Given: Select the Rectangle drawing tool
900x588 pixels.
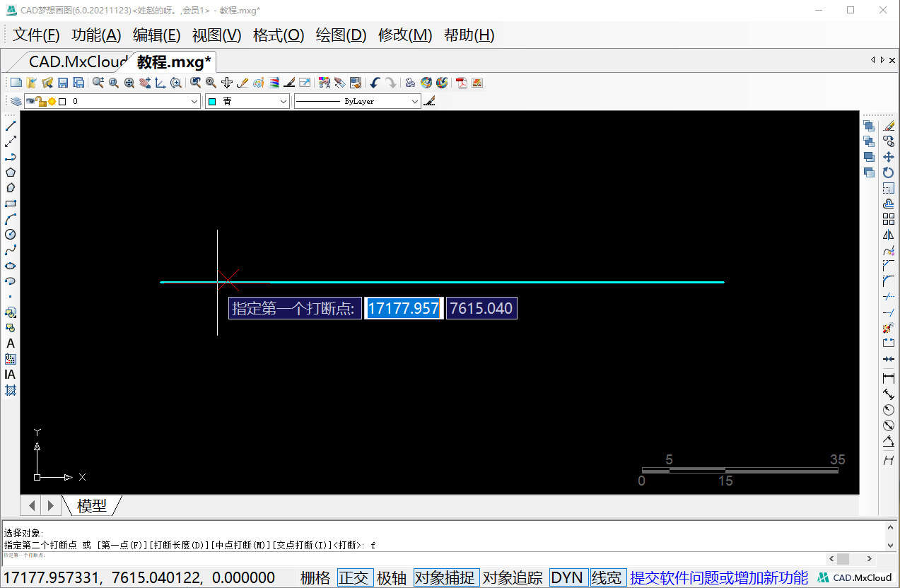Looking at the screenshot, I should (11, 204).
